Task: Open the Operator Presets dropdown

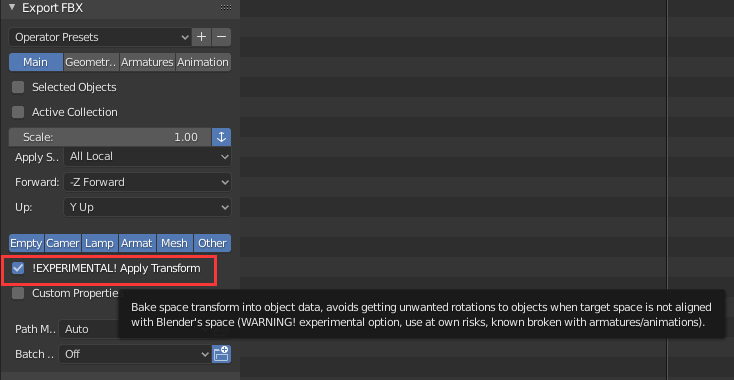Action: [100, 37]
